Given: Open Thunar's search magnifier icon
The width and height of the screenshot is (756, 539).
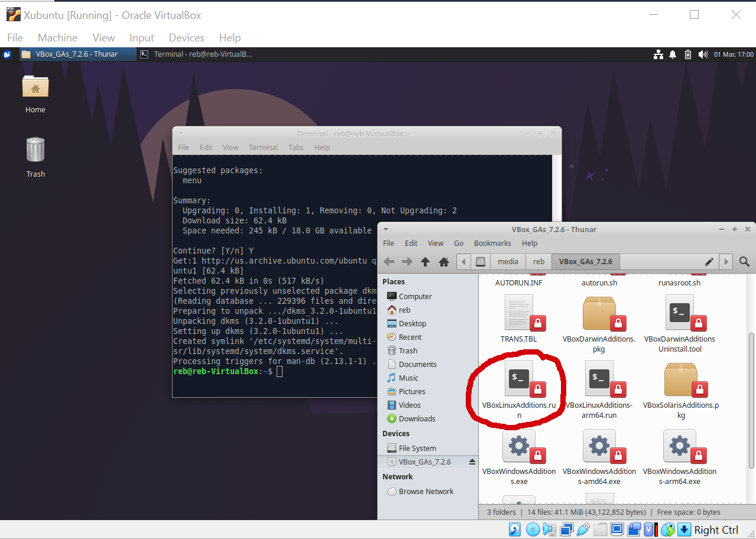Looking at the screenshot, I should (744, 261).
